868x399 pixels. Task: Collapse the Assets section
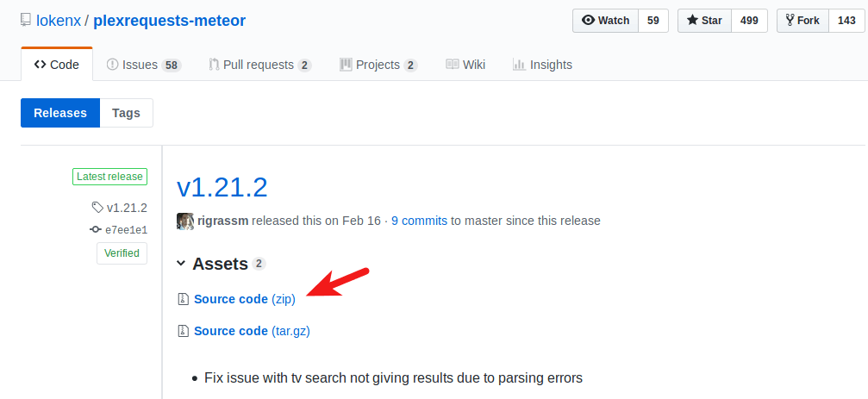tap(181, 264)
